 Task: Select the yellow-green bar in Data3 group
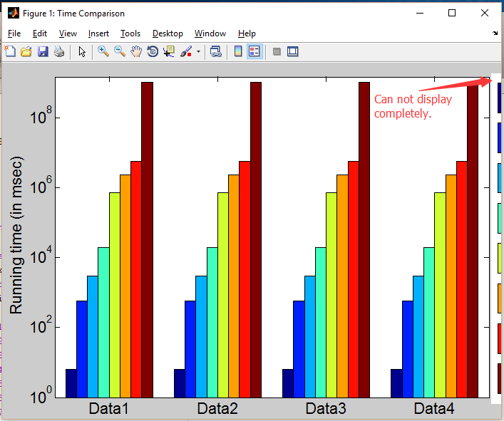[x=331, y=295]
